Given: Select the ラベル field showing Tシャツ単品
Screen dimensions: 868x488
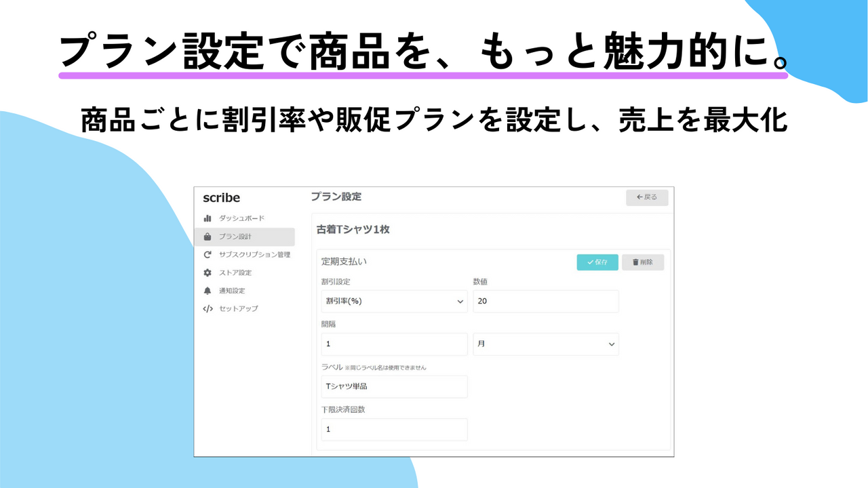Looking at the screenshot, I should tap(394, 386).
